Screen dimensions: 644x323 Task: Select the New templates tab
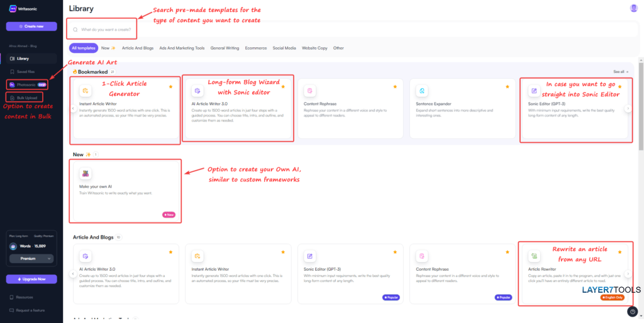tap(108, 48)
